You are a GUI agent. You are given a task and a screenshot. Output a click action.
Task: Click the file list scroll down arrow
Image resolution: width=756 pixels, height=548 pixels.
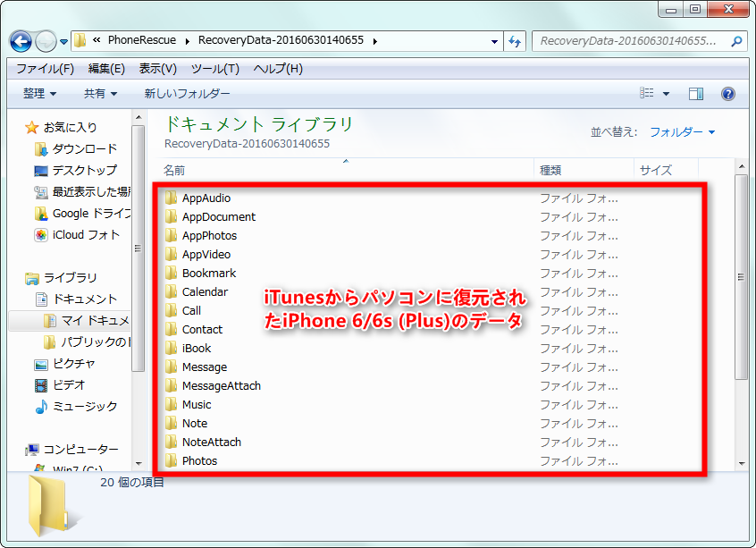point(741,463)
